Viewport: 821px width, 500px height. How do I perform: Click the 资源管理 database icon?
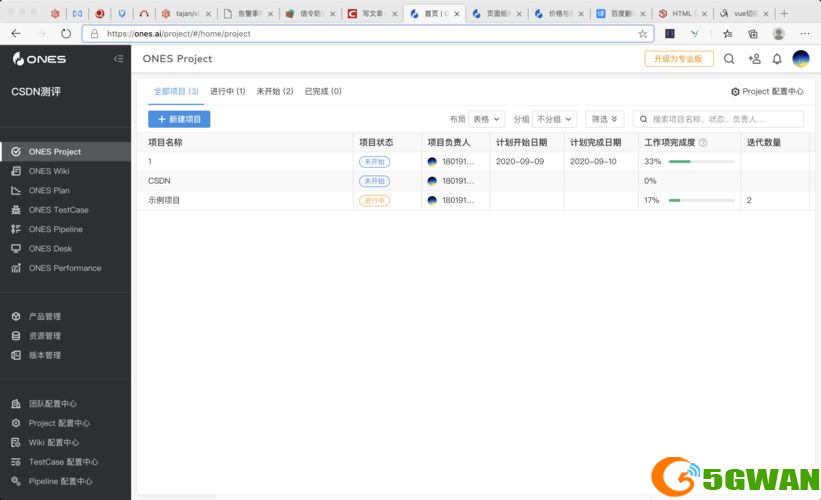pos(16,336)
